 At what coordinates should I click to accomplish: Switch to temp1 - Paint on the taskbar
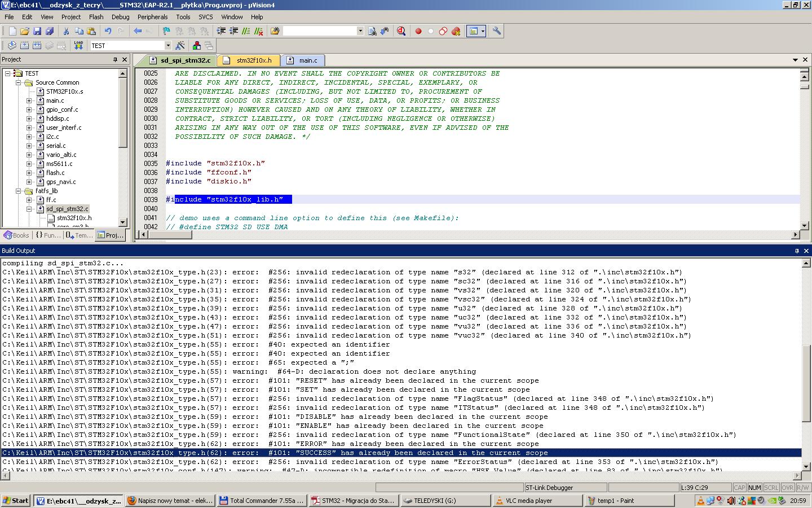pyautogui.click(x=629, y=501)
